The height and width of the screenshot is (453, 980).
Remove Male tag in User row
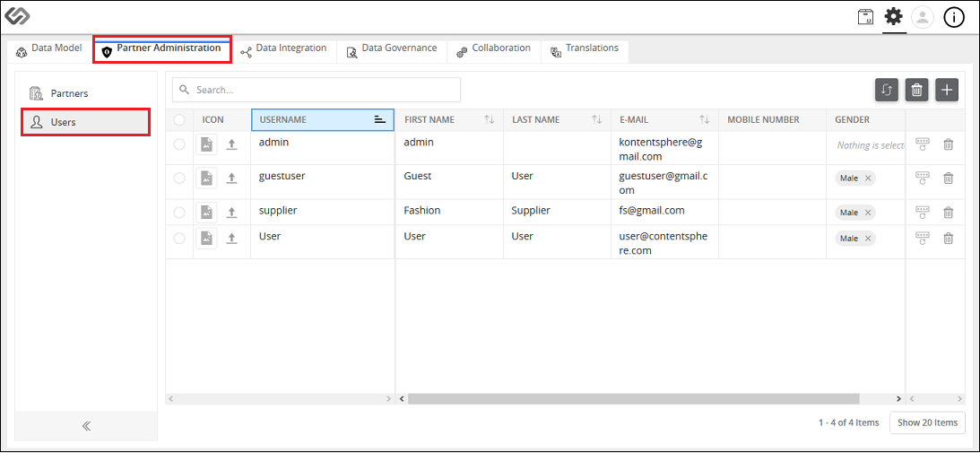pos(868,239)
